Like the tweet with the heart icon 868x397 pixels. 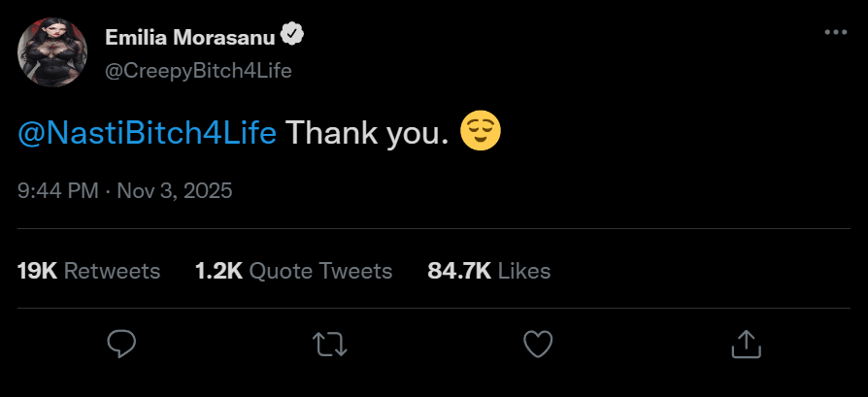click(537, 343)
